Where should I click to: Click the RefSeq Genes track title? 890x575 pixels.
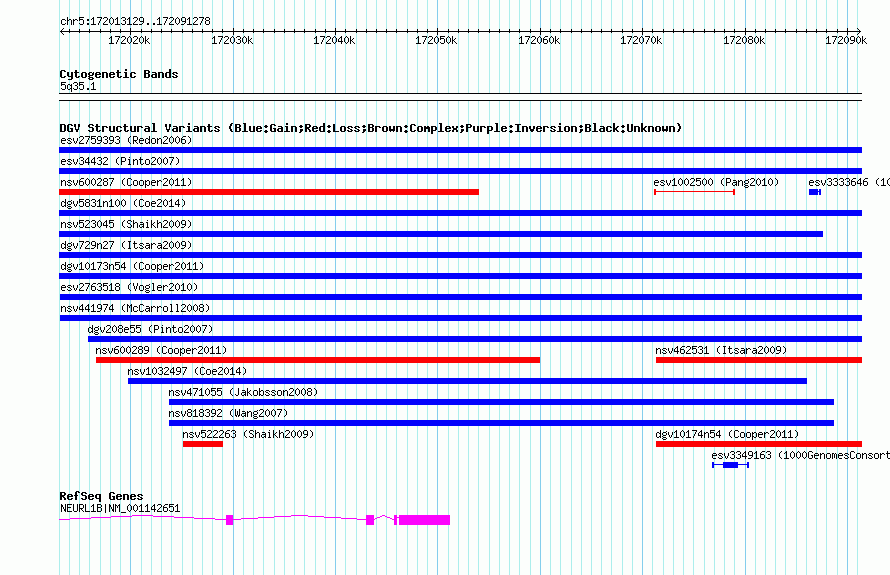(101, 496)
